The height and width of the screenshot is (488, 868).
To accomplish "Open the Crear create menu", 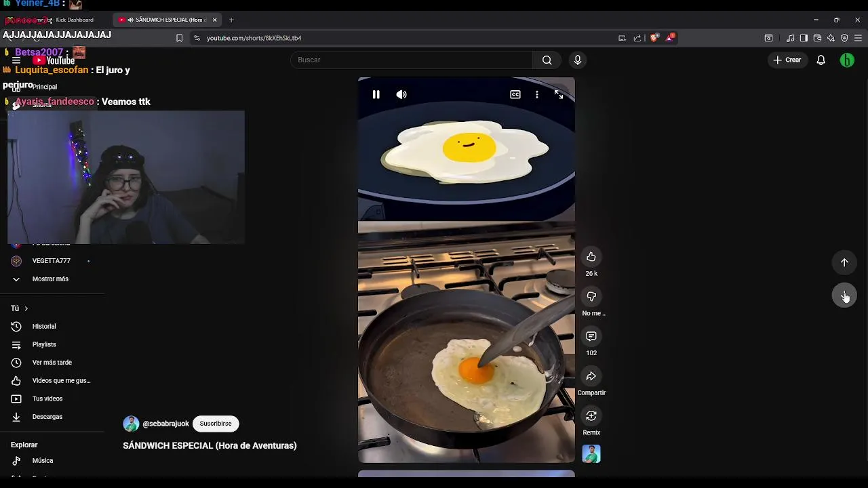I will point(787,60).
